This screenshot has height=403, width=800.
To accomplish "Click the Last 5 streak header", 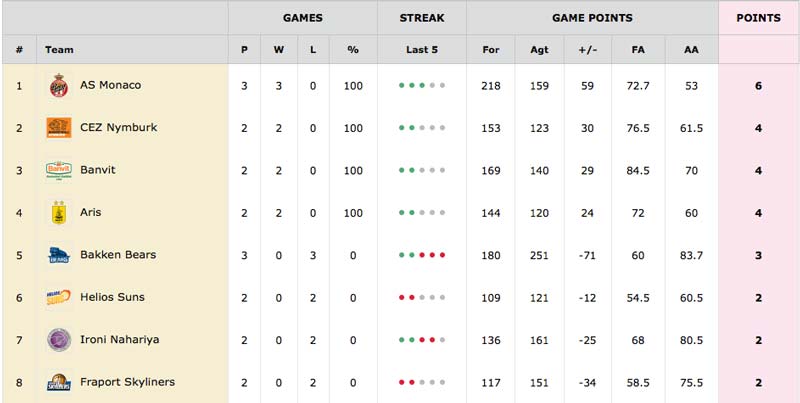I will pyautogui.click(x=422, y=49).
